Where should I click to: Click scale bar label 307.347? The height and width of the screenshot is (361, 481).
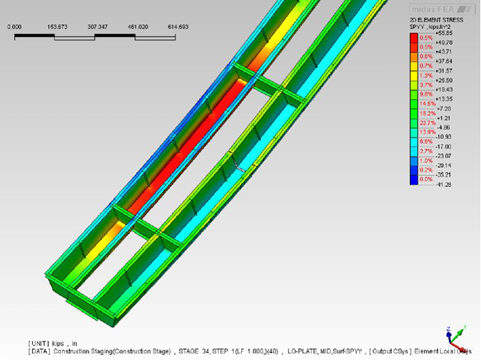click(97, 27)
